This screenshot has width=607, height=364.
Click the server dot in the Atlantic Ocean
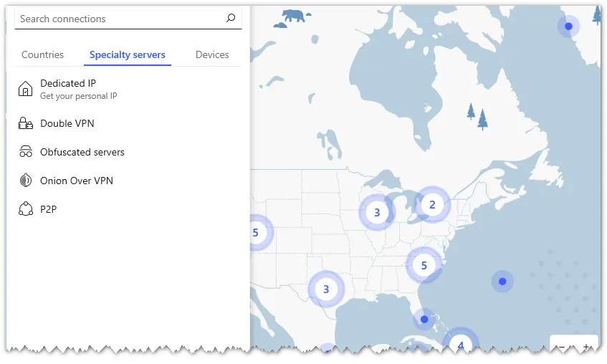502,282
